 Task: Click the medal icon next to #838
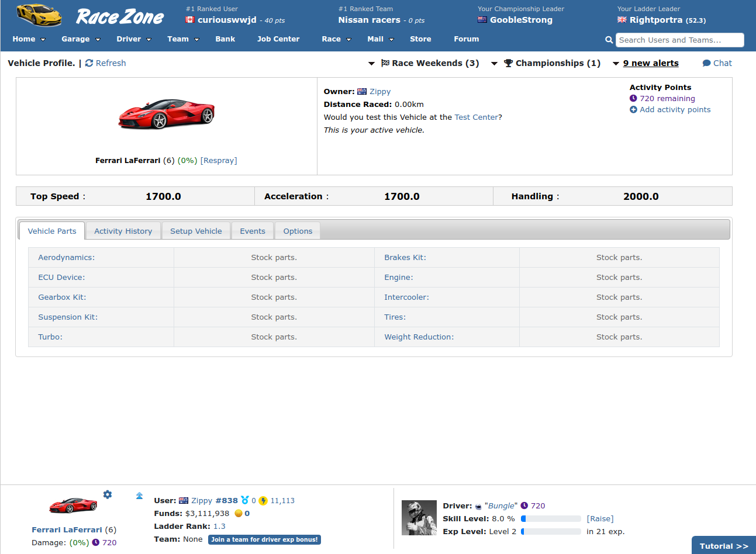point(245,500)
